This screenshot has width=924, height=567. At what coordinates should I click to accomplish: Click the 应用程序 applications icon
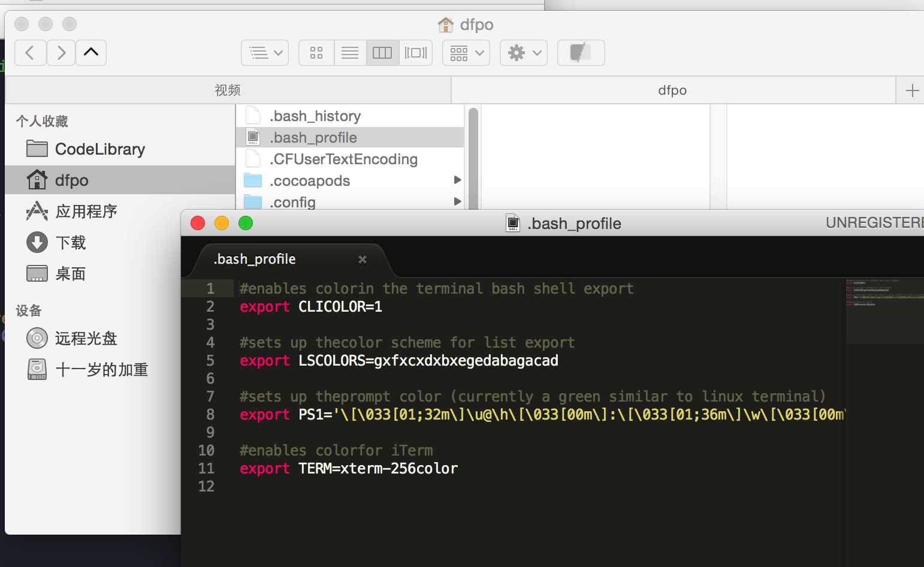click(x=37, y=211)
